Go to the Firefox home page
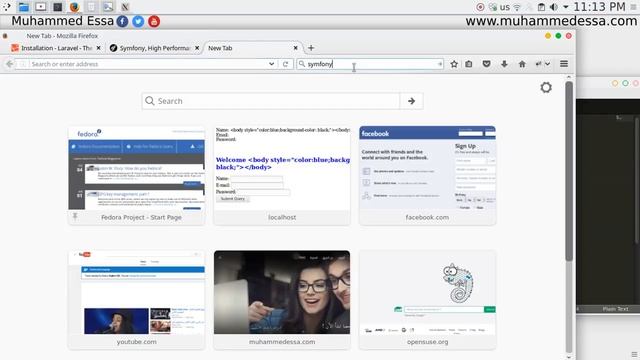Image resolution: width=640 pixels, height=360 pixels. (522, 64)
